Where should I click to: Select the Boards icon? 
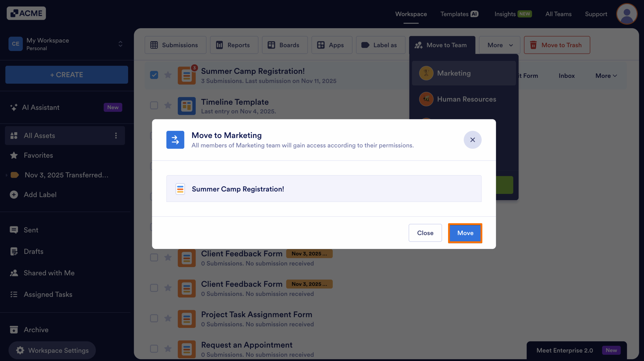272,45
